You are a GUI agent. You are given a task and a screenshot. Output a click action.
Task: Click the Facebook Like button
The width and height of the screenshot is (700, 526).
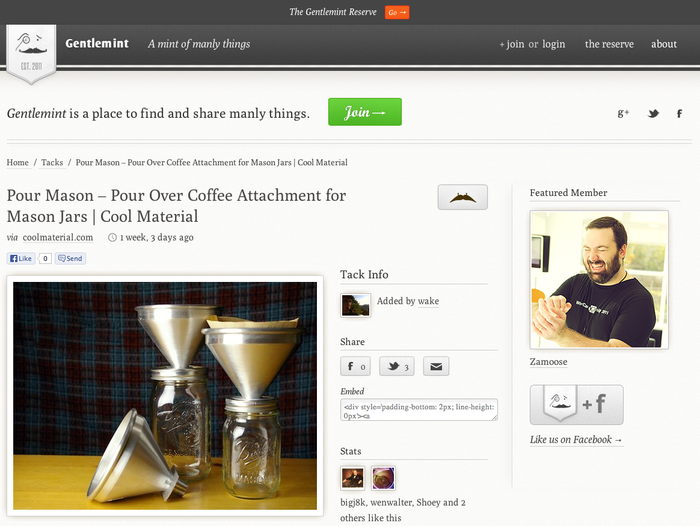21,258
